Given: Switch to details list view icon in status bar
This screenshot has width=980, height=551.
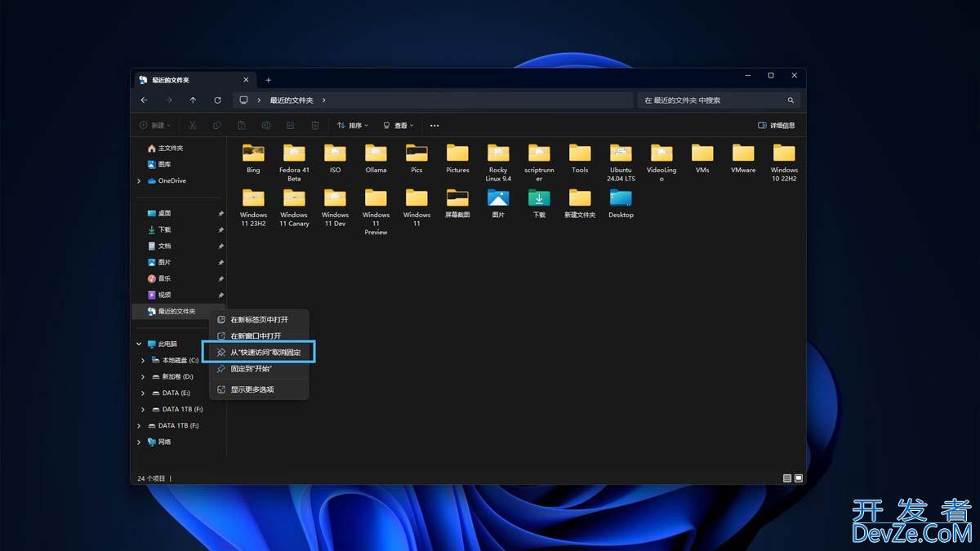Looking at the screenshot, I should pos(787,478).
